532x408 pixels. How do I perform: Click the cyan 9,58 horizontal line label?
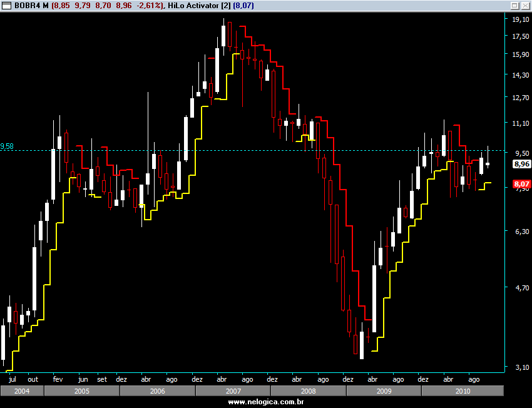7,146
